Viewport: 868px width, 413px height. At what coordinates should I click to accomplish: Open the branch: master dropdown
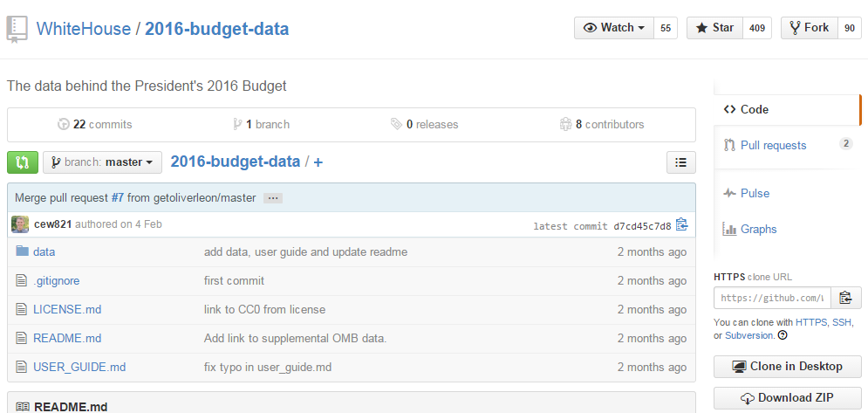coord(102,162)
